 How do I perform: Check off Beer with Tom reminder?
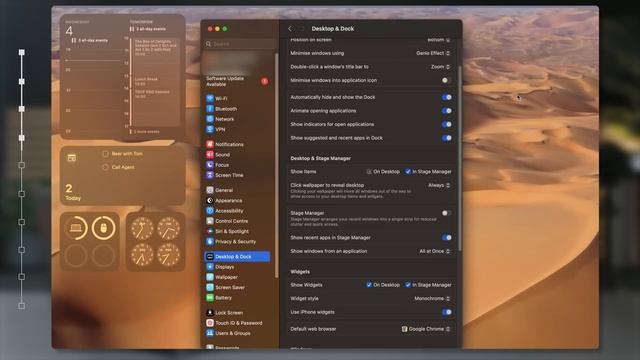105,154
